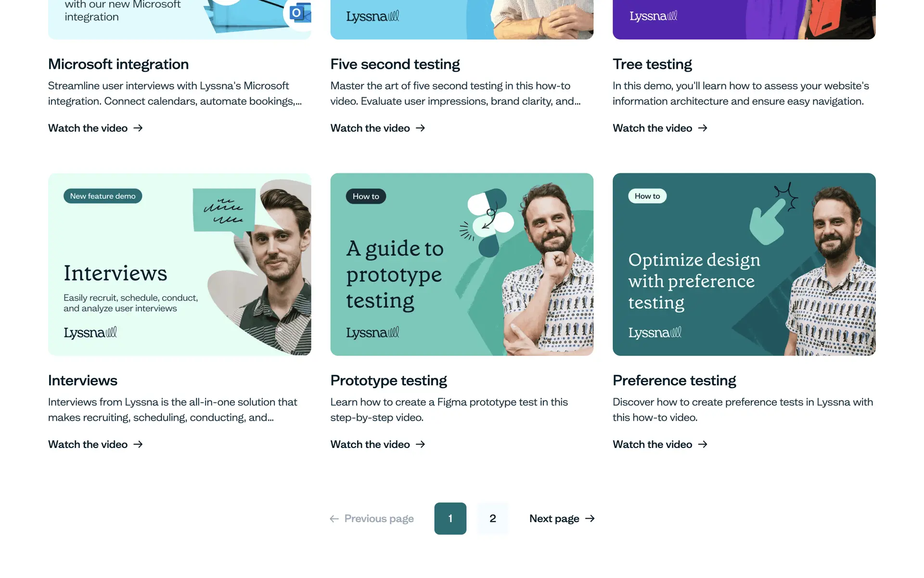
Task: Click the arrow icon under Preference testing description
Action: tap(703, 444)
